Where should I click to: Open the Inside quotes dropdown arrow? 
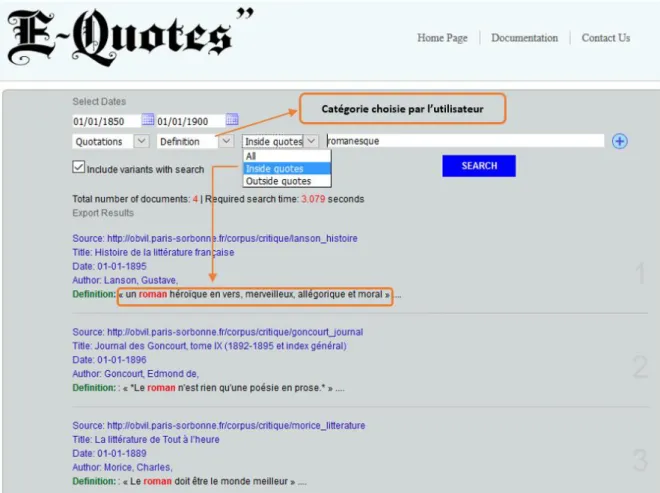(x=311, y=141)
